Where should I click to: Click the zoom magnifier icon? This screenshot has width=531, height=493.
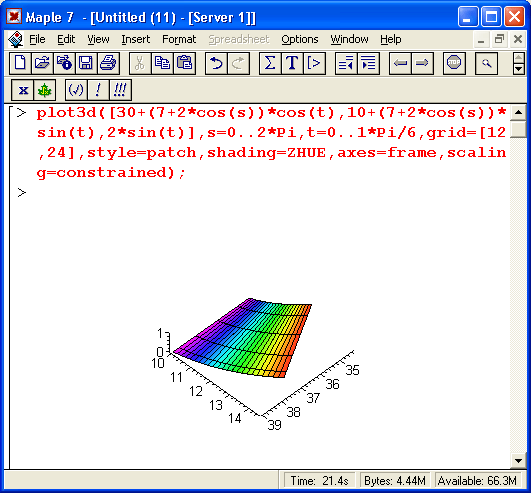pos(486,63)
